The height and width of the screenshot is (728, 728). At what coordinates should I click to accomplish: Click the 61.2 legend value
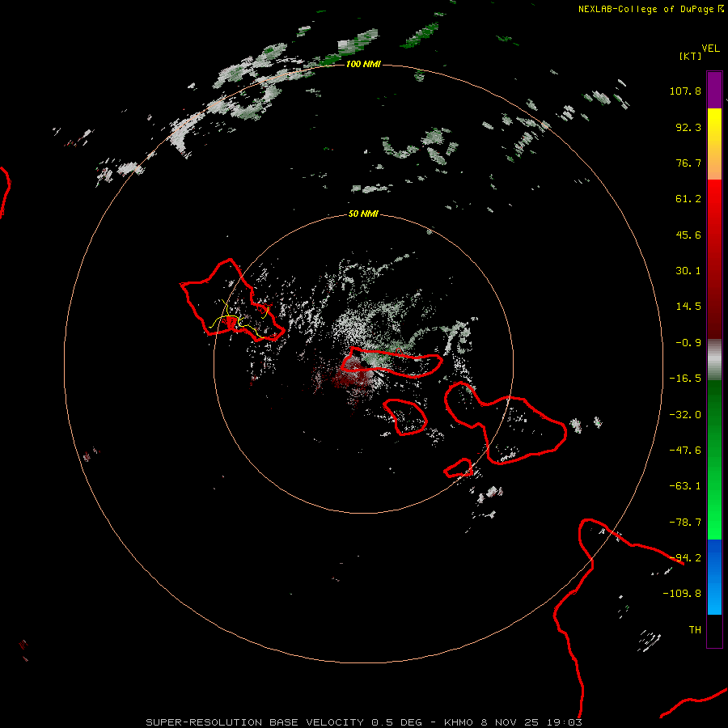coord(688,199)
